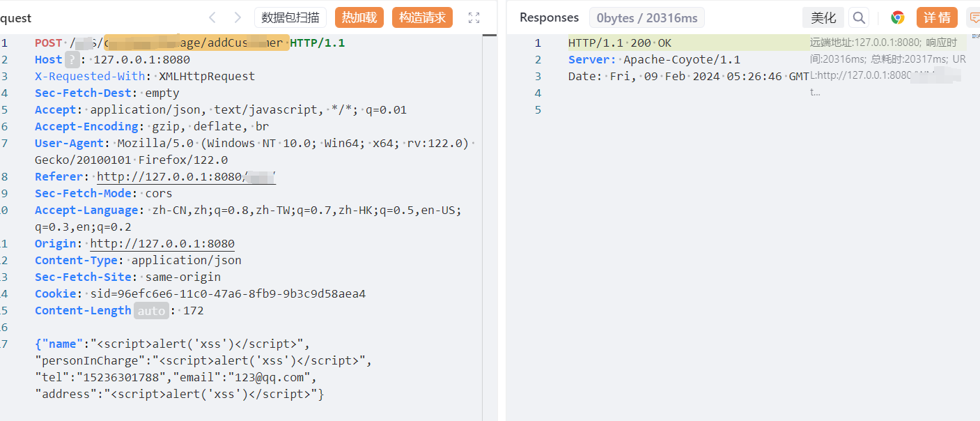Click the 0bytes / 20316ms status badge

pyautogui.click(x=647, y=17)
